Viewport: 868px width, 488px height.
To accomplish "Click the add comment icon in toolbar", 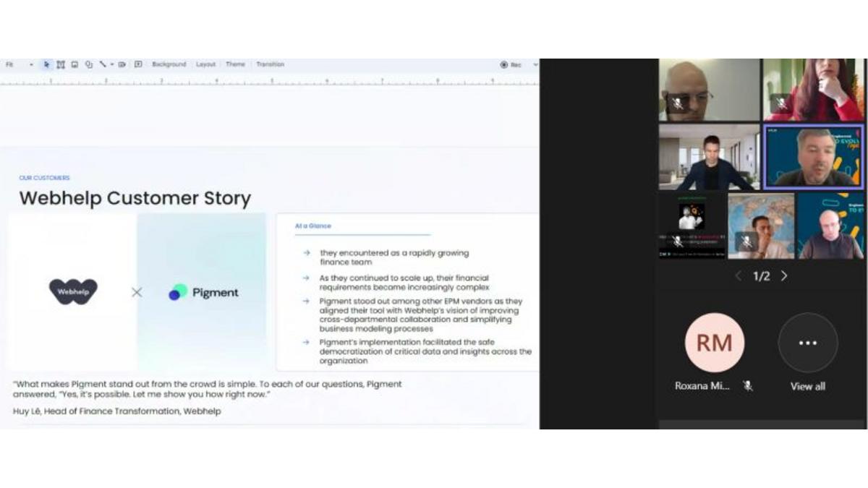I will point(138,64).
